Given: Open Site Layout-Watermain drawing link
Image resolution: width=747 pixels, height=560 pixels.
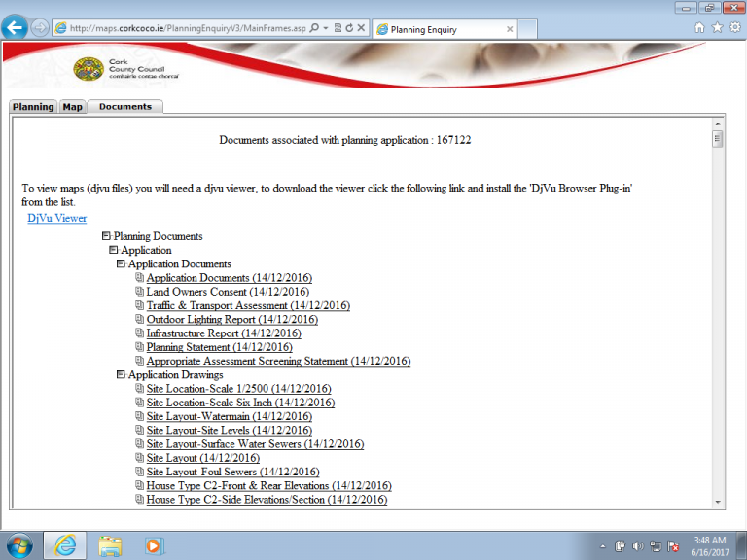Looking at the screenshot, I should pos(230,416).
